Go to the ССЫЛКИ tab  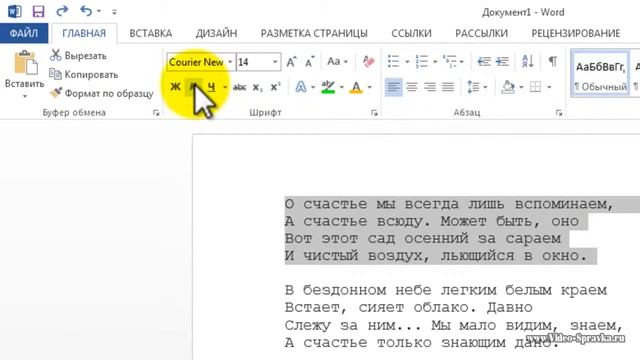tap(411, 33)
